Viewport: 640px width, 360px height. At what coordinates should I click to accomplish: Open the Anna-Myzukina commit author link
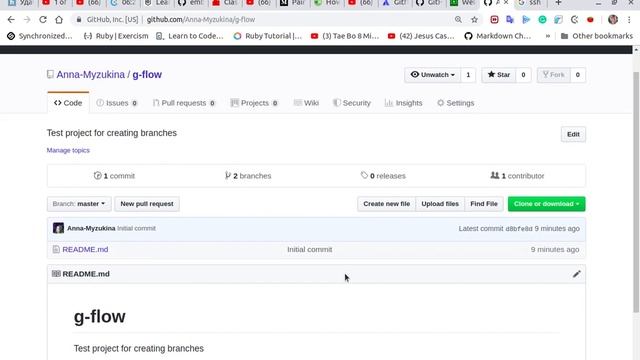tap(91, 228)
